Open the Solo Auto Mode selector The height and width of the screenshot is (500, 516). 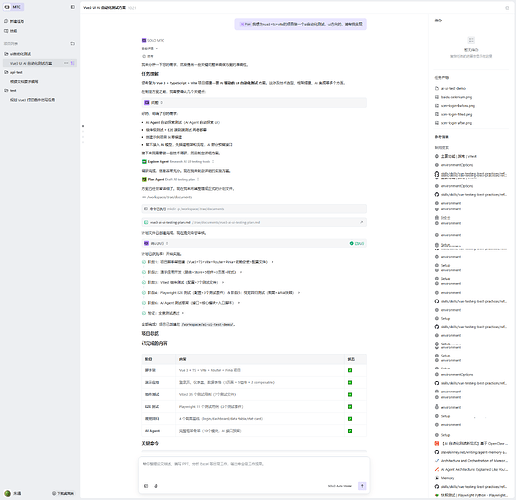click(x=340, y=486)
